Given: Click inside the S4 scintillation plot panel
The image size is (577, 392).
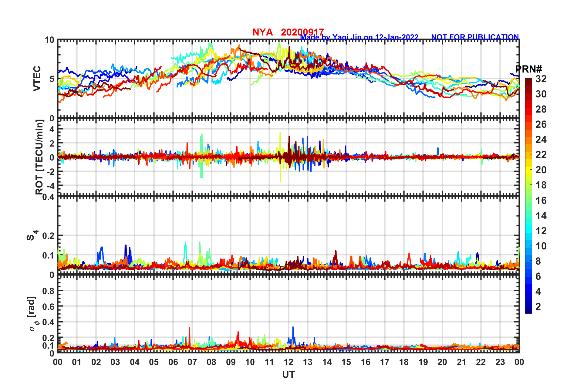Looking at the screenshot, I should tap(288, 236).
